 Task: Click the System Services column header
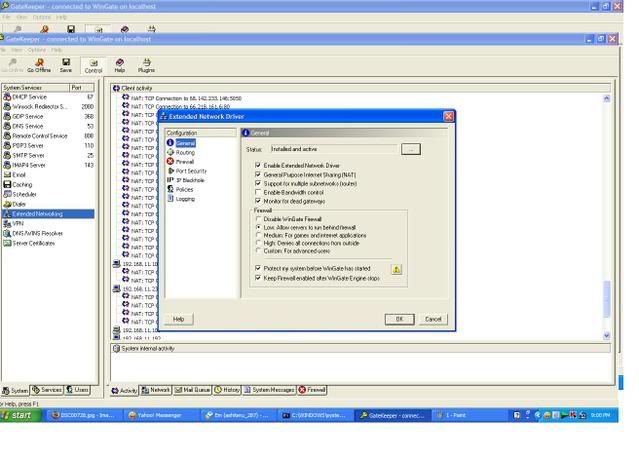pyautogui.click(x=35, y=88)
